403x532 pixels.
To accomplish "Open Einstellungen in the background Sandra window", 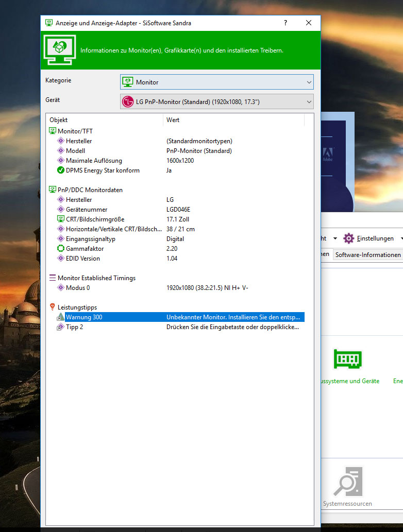I will tap(375, 238).
